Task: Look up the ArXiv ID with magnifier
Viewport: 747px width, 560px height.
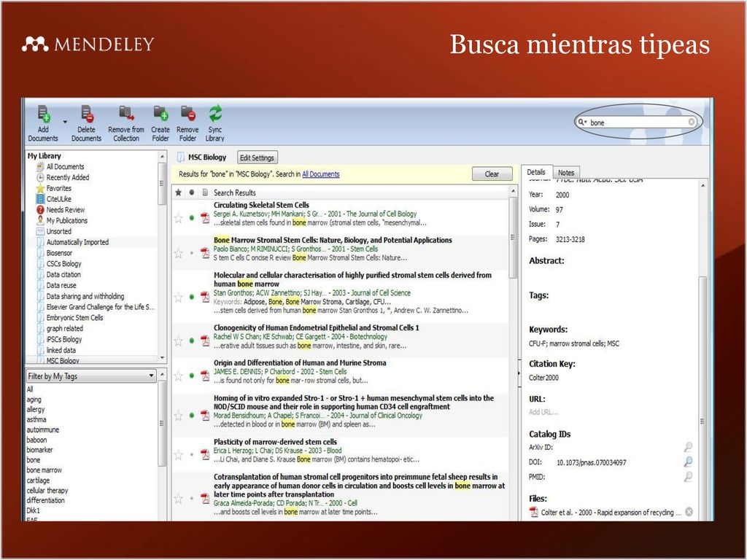Action: pos(688,447)
